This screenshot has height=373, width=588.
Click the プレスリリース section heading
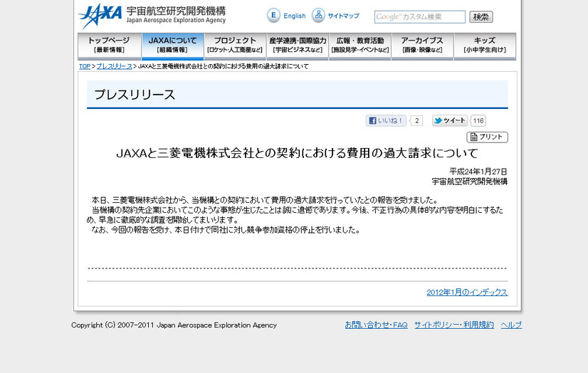(135, 95)
